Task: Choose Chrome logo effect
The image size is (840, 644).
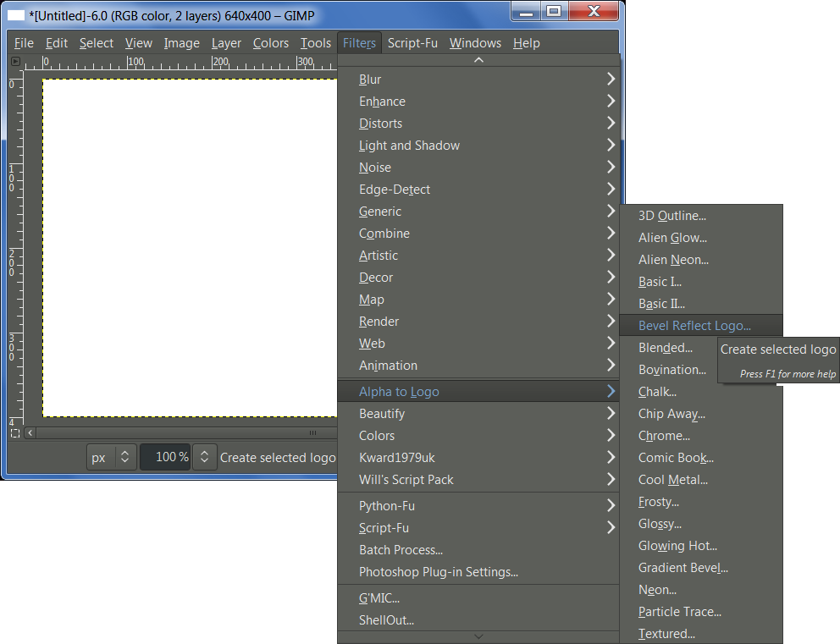Action: coord(701,435)
